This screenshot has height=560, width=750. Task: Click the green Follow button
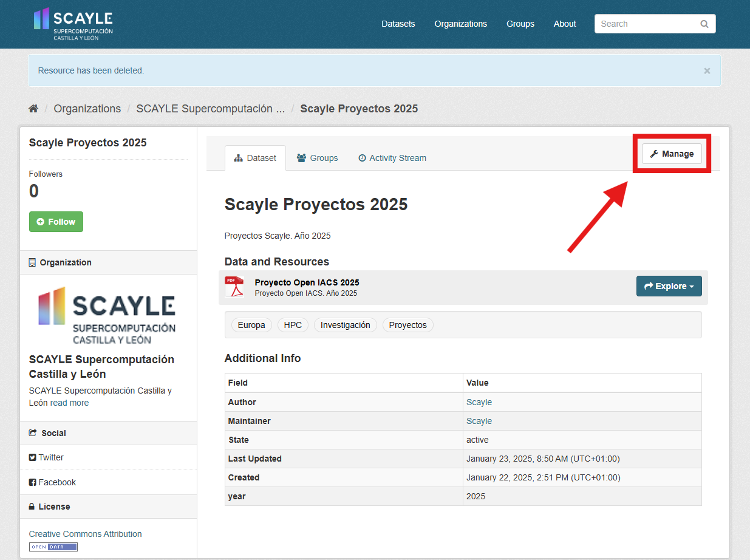pyautogui.click(x=56, y=222)
